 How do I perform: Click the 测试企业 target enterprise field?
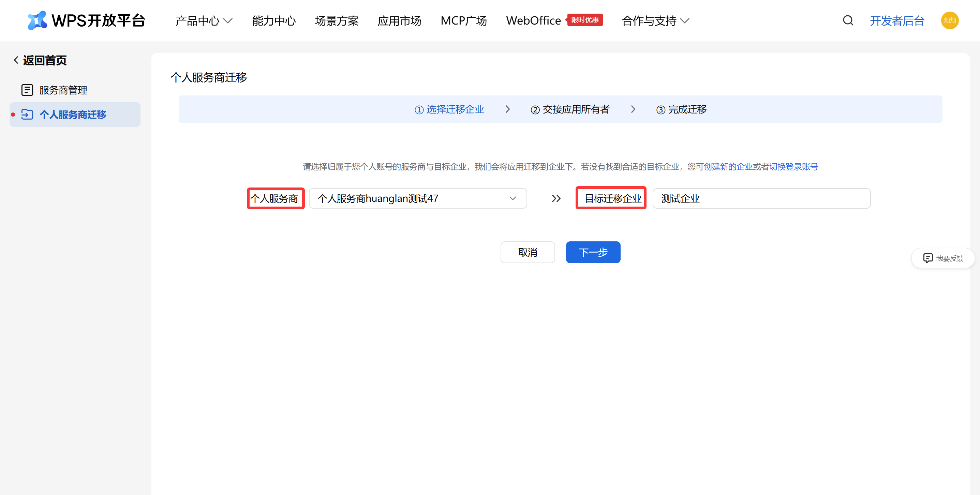pyautogui.click(x=761, y=199)
